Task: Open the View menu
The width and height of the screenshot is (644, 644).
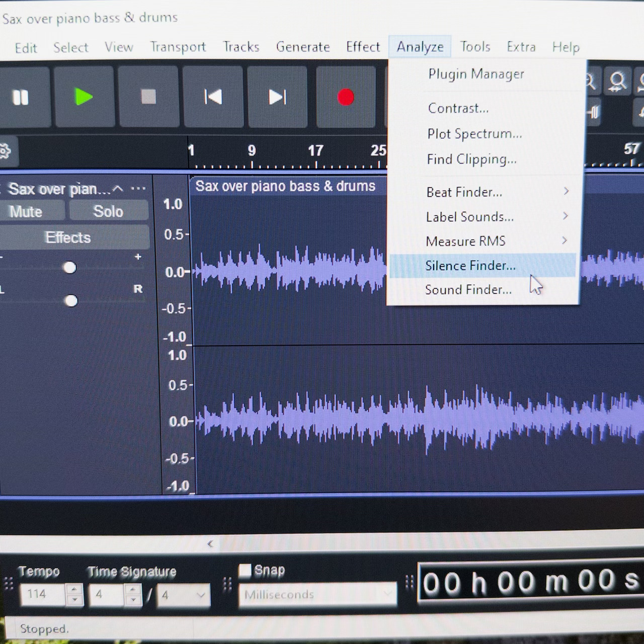Action: [x=119, y=47]
